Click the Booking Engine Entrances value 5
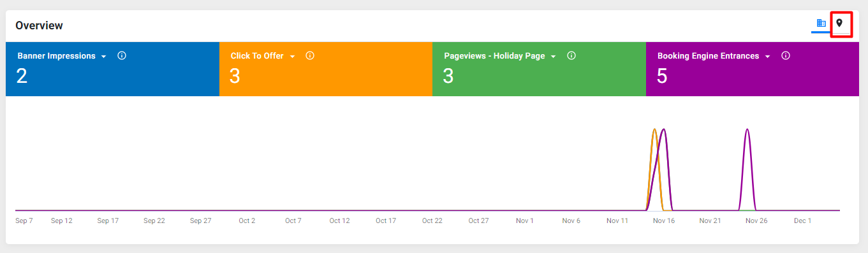868x253 pixels. [x=662, y=76]
